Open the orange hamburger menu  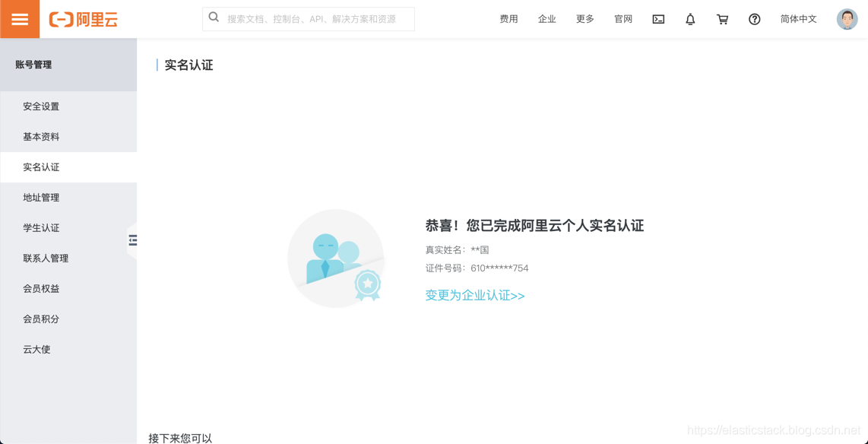(x=19, y=19)
